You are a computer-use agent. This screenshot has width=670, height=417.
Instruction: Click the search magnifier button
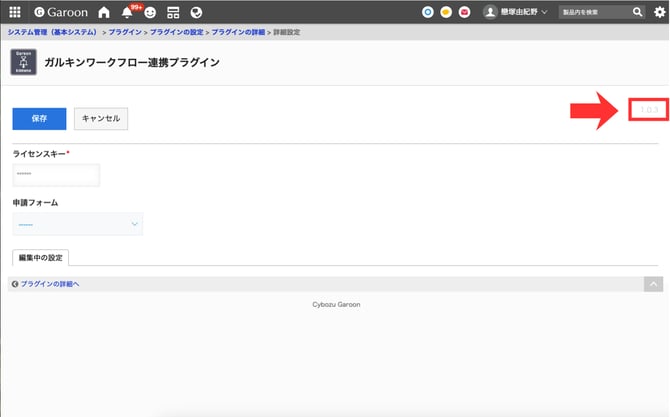638,12
